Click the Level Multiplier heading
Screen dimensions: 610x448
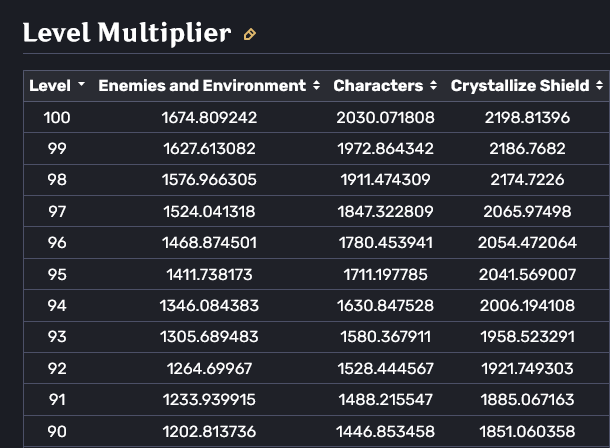(127, 33)
